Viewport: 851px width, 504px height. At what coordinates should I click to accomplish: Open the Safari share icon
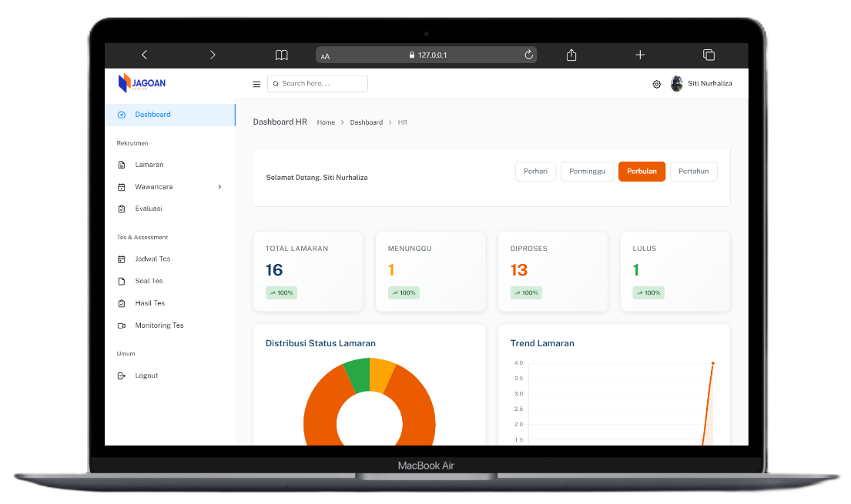(x=571, y=55)
